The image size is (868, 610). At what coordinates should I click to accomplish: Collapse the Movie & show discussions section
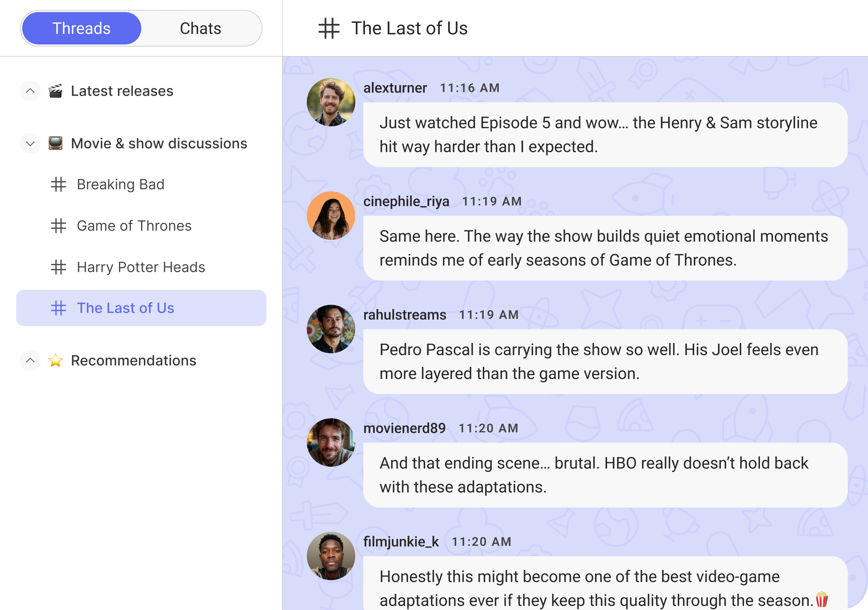click(30, 143)
